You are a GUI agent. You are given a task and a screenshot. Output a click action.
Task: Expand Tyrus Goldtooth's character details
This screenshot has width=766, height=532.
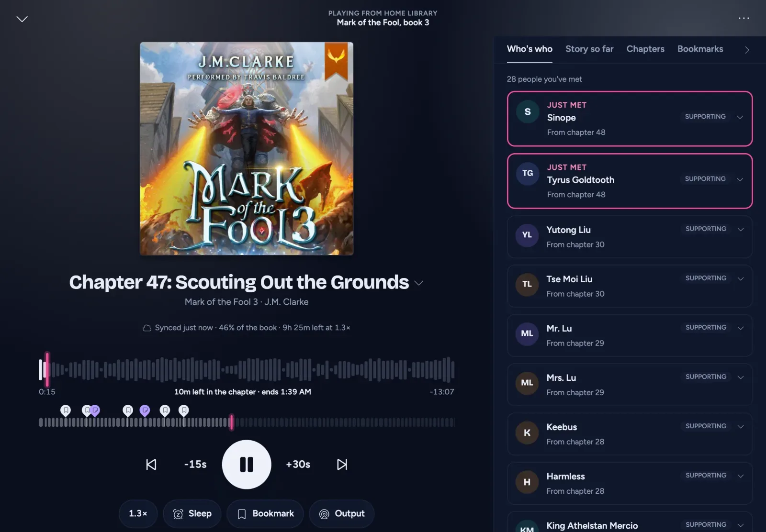click(x=740, y=179)
